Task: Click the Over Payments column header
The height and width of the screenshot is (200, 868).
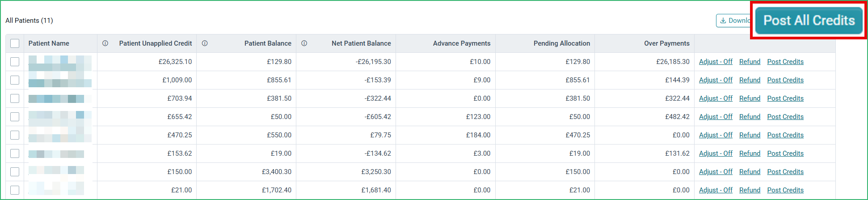Action: [666, 43]
